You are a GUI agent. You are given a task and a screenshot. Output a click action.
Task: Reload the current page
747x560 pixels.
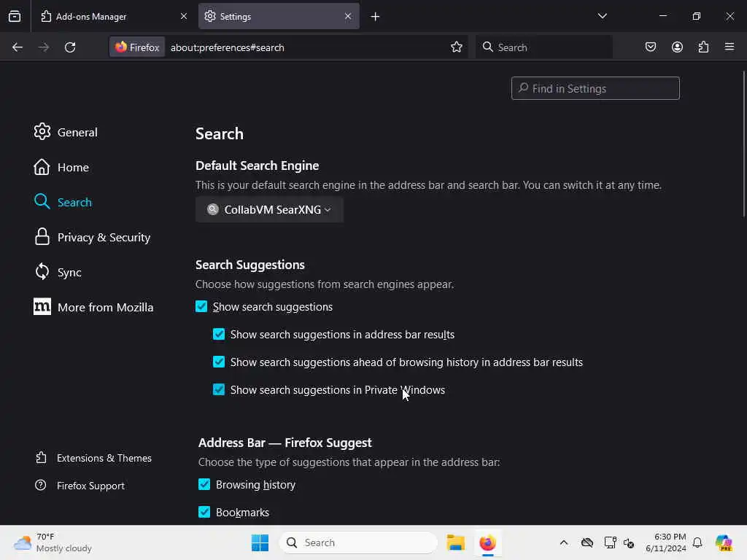[70, 47]
